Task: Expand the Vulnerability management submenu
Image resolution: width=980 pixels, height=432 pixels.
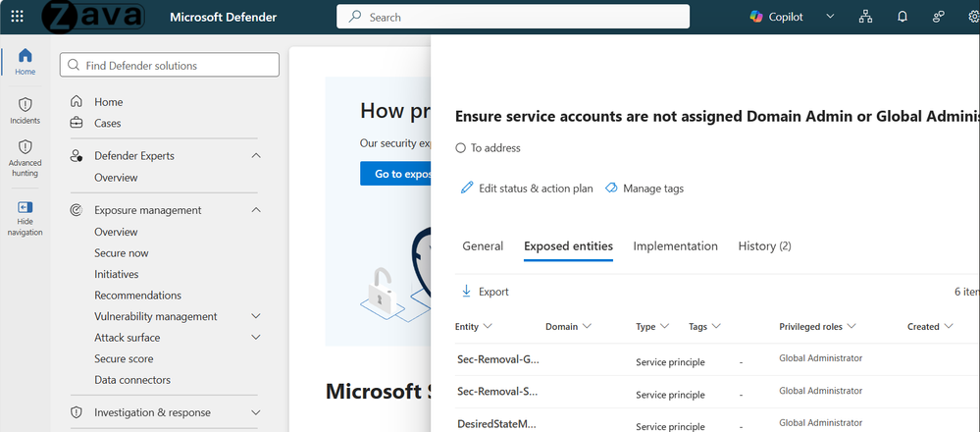Action: pos(256,316)
